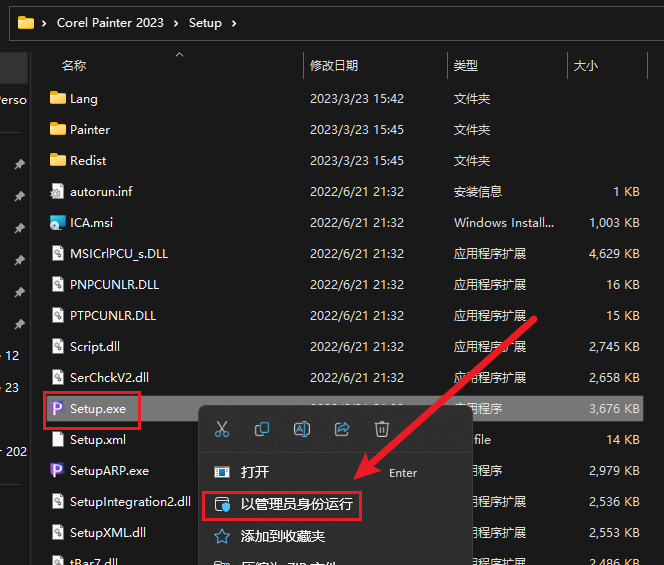Select the SerChckV2.dll file icon
The width and height of the screenshot is (664, 565).
pos(58,377)
